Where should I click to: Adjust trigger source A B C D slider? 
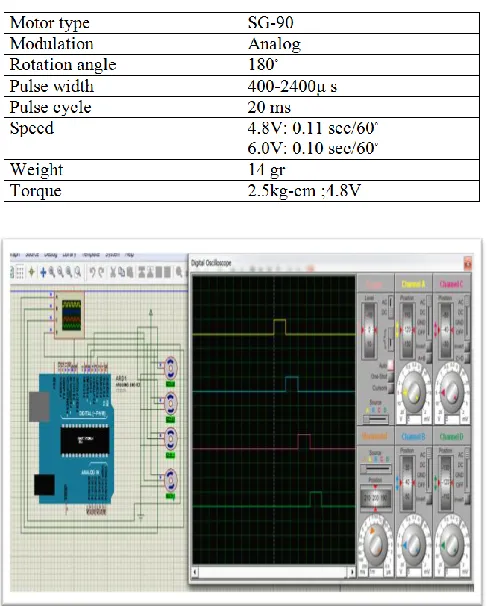pos(376,419)
